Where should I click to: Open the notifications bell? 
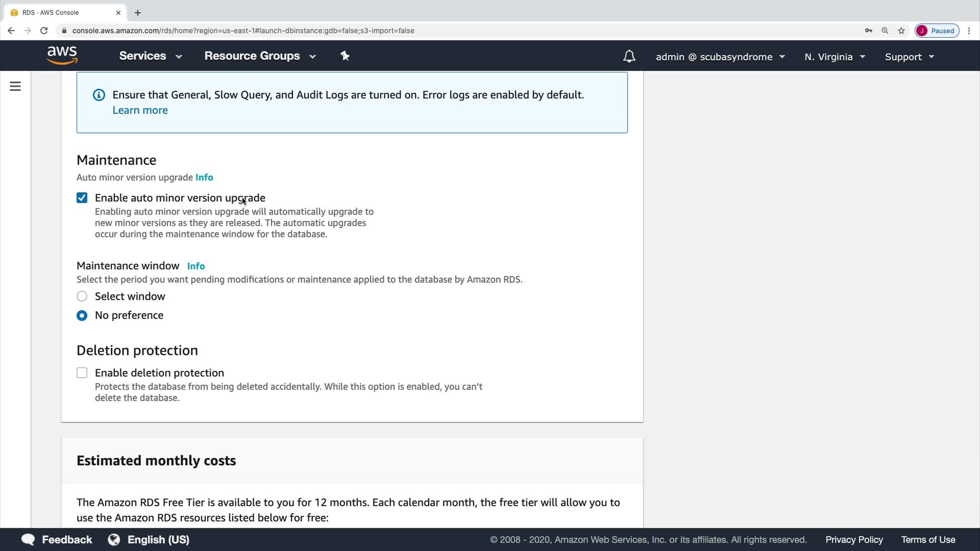[x=629, y=57]
